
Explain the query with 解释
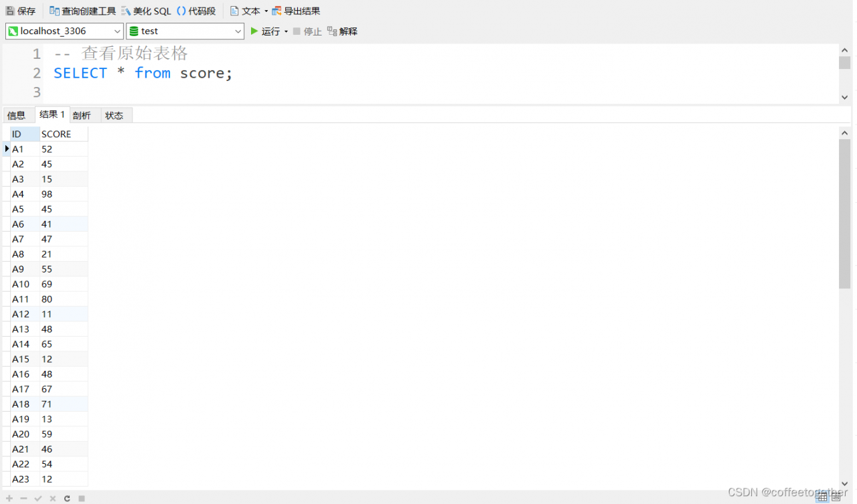click(342, 31)
